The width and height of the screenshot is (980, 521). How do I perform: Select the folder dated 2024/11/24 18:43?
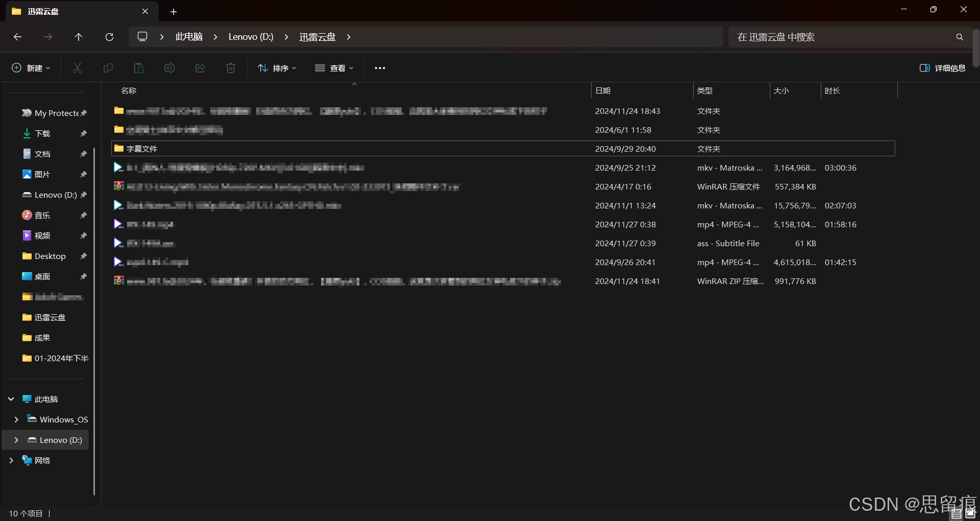coord(503,111)
